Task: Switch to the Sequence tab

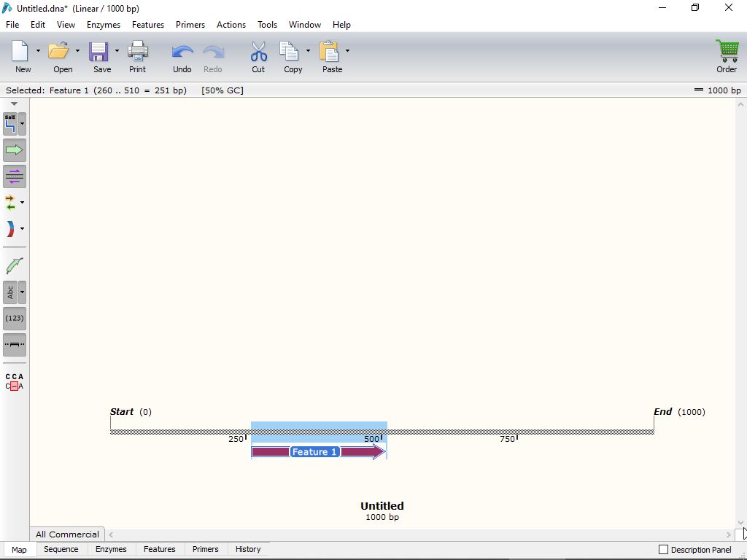Action: 61,550
